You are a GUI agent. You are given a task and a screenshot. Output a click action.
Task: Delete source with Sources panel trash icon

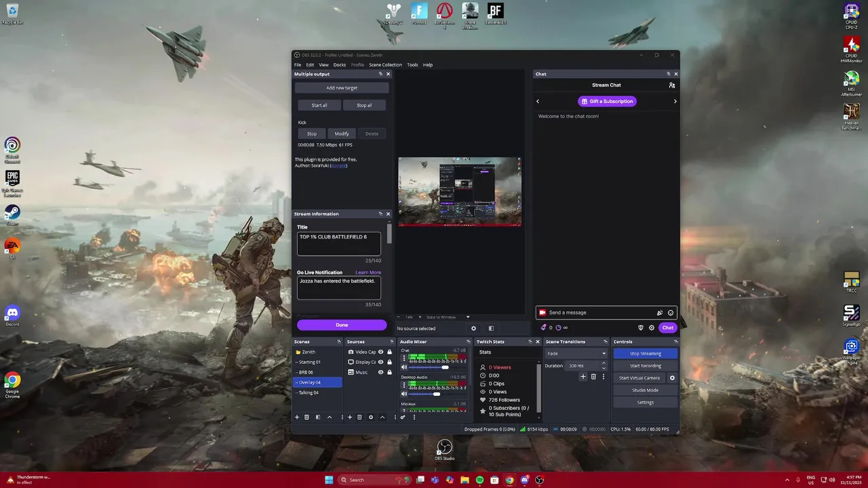coord(359,417)
